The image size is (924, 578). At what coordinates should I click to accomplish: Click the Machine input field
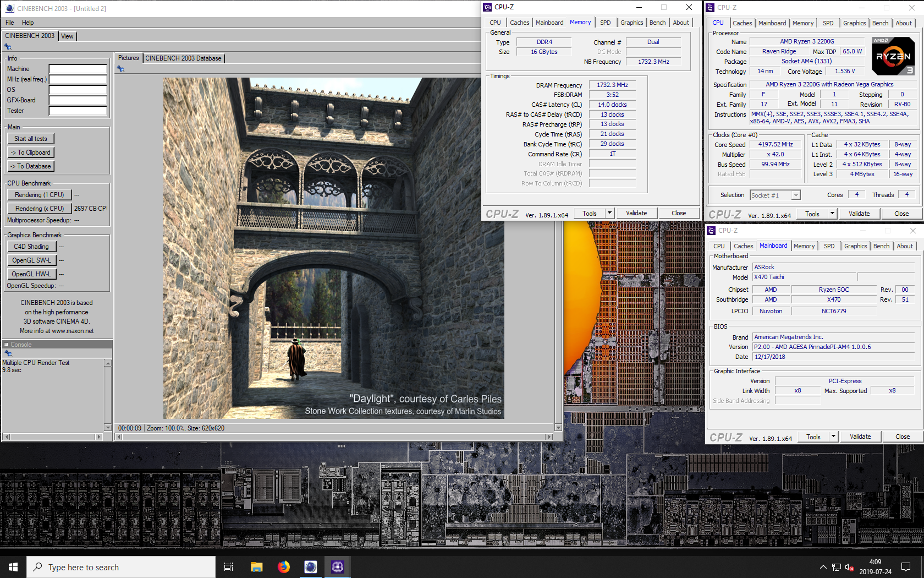click(78, 69)
